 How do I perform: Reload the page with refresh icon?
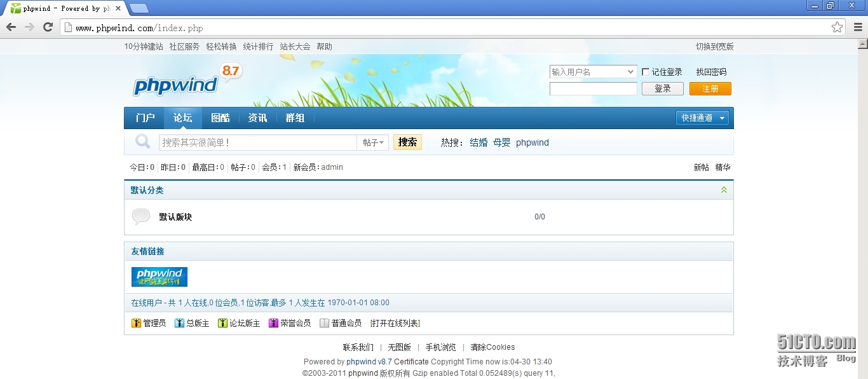pos(48,27)
